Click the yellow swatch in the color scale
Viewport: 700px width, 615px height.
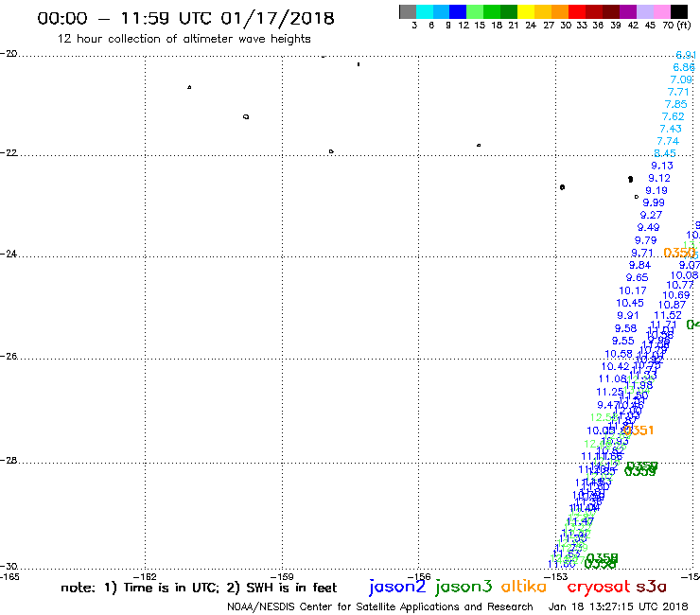(x=526, y=11)
